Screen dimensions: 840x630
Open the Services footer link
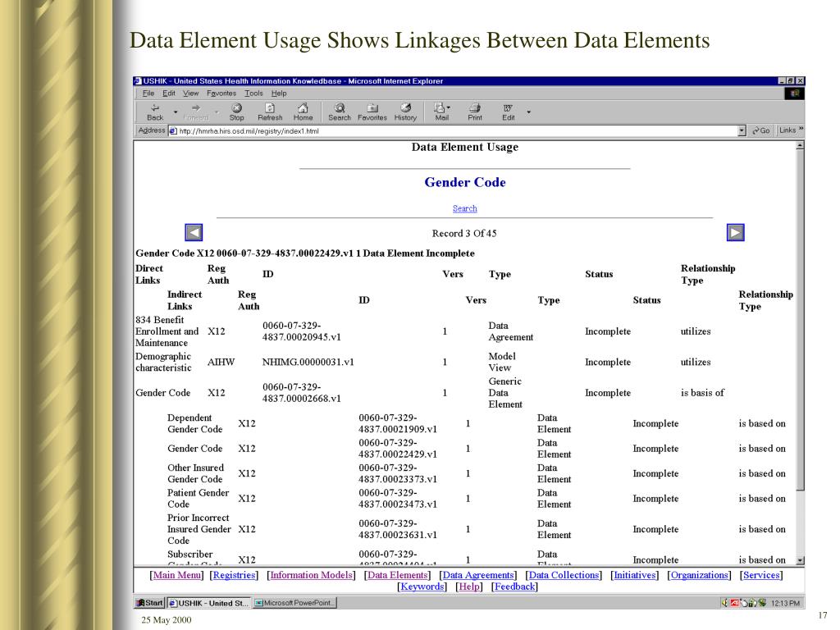761,575
